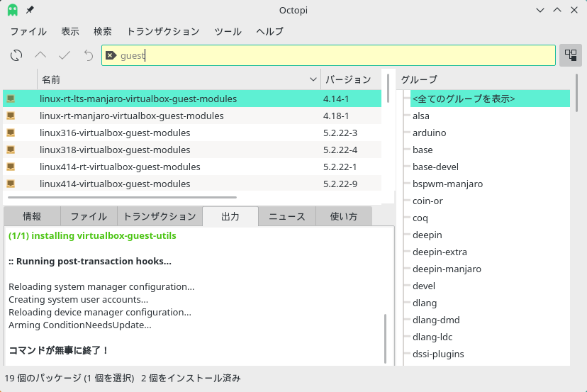The image size is (587, 392).
Task: Select the arduino group
Action: pos(430,133)
